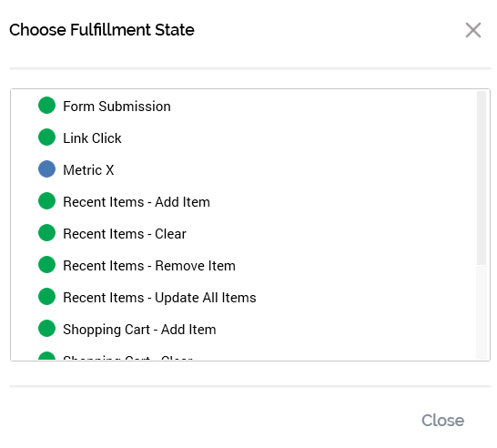Click the green circle beside Link Click
This screenshot has width=497, height=448.
47,137
